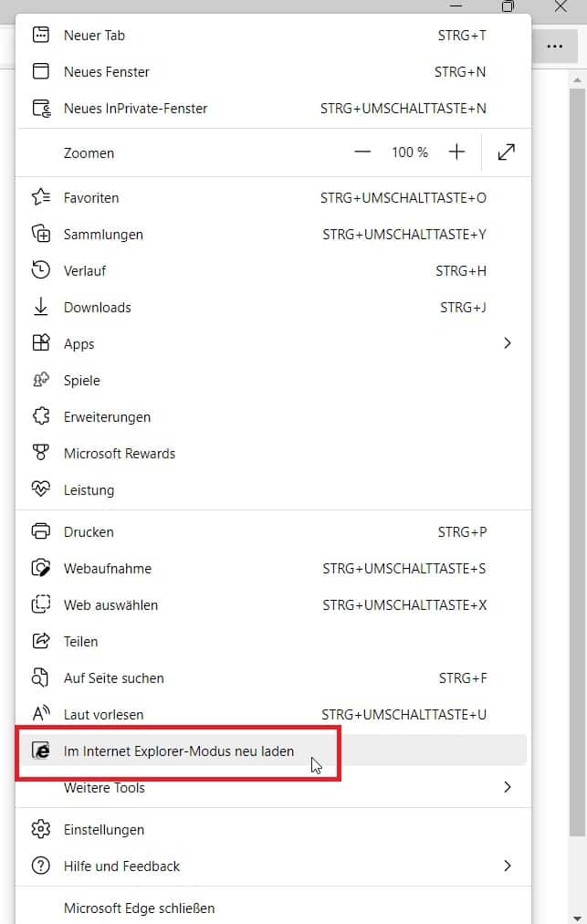Click the Webaufnahme capture icon
This screenshot has width=587, height=924.
tap(40, 569)
